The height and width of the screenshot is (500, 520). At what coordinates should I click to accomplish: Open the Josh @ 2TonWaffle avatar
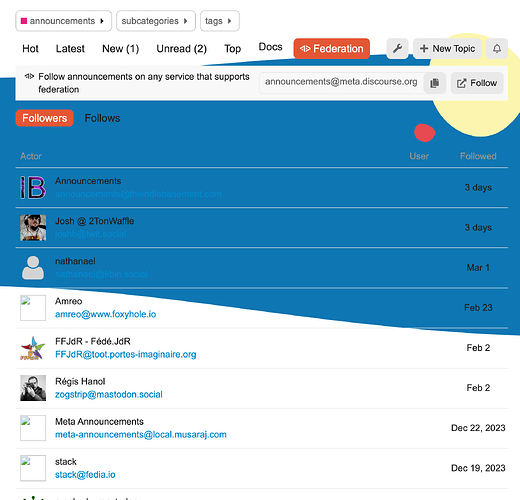click(33, 228)
